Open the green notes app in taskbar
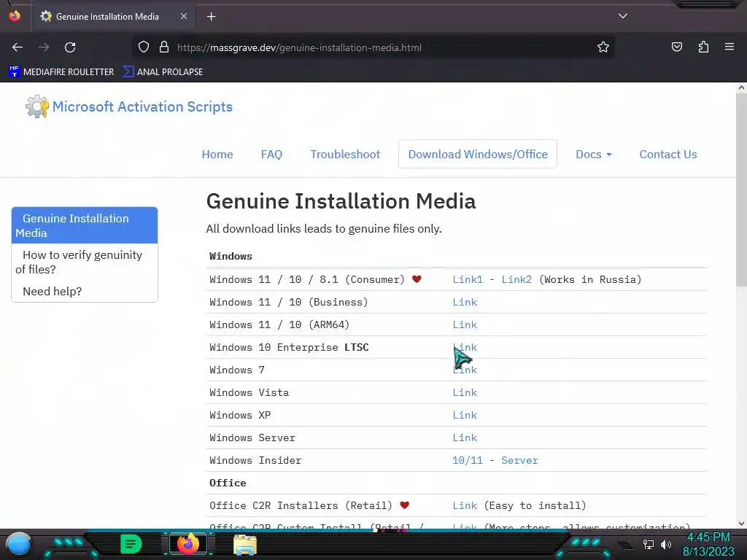This screenshot has width=747, height=560. pos(131,544)
